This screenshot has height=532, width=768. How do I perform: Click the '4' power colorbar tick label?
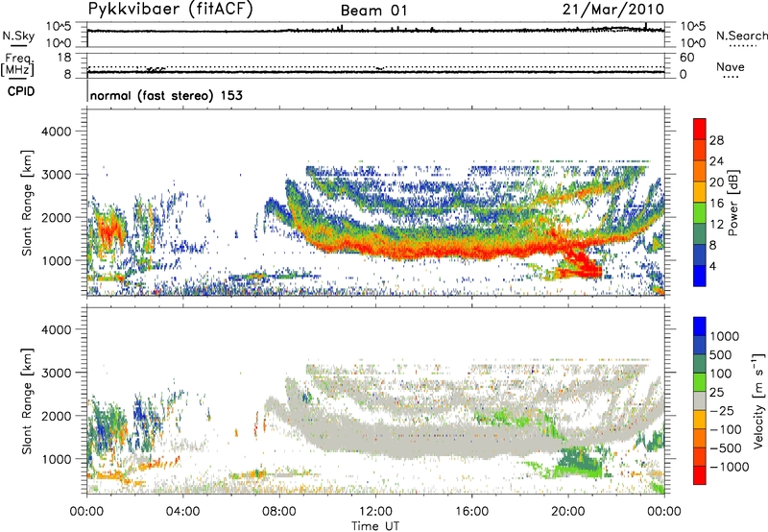pos(712,266)
